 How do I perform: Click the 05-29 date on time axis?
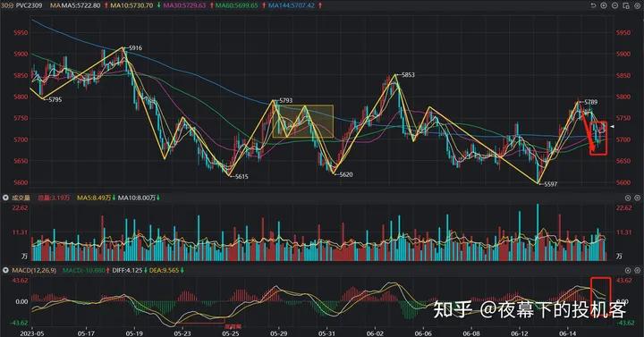278,333
